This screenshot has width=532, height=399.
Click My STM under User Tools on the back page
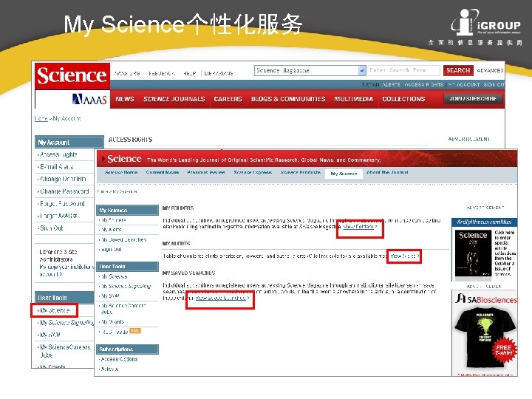click(x=50, y=335)
